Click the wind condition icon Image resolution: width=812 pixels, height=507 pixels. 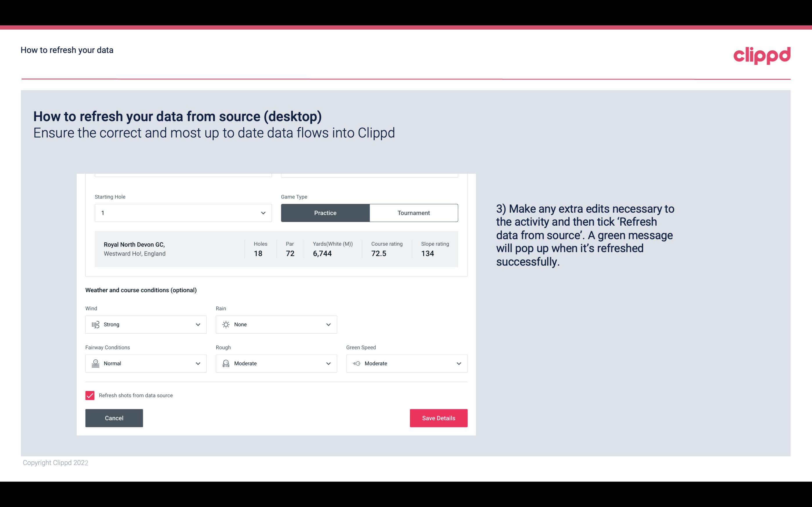[x=95, y=324]
